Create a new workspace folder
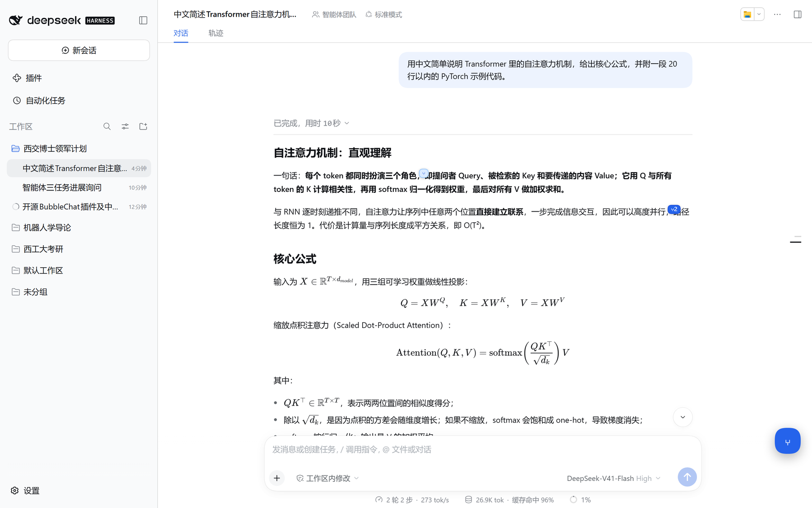 pos(143,126)
